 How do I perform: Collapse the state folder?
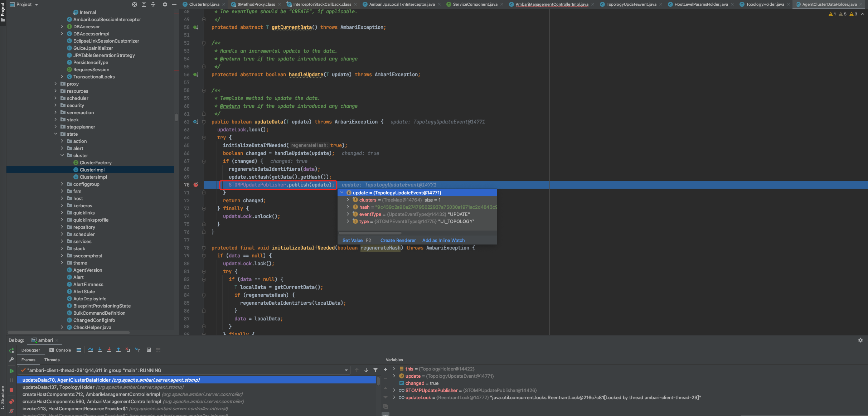(55, 134)
